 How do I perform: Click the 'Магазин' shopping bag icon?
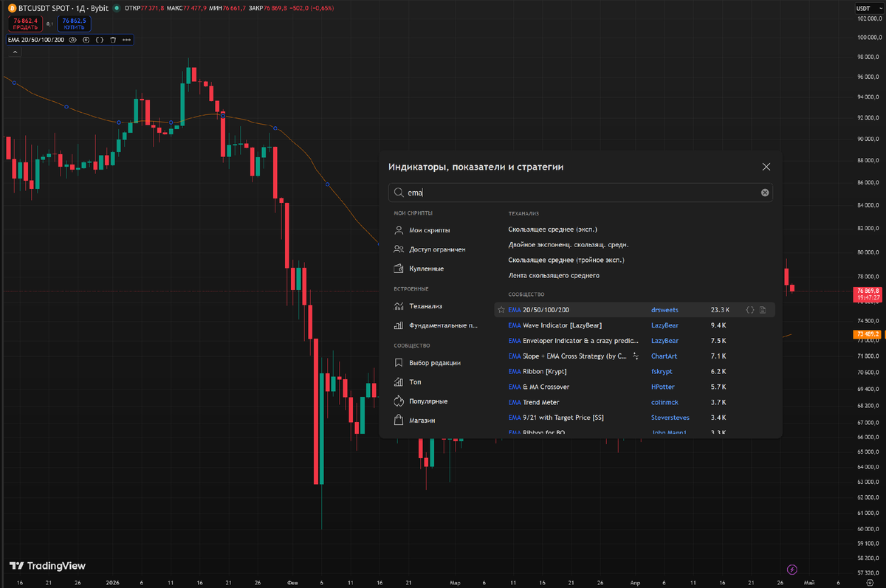[399, 421]
